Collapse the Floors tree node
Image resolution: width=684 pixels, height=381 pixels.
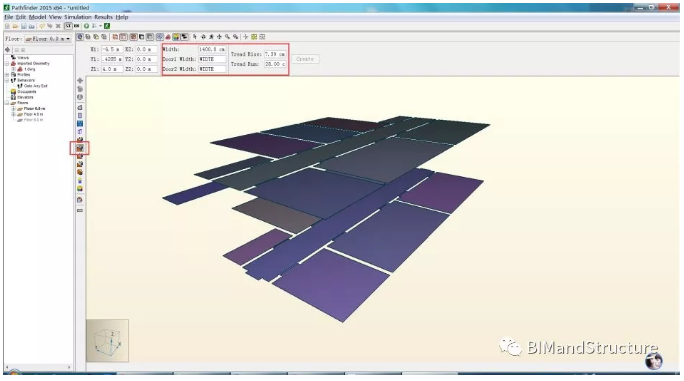pyautogui.click(x=7, y=103)
